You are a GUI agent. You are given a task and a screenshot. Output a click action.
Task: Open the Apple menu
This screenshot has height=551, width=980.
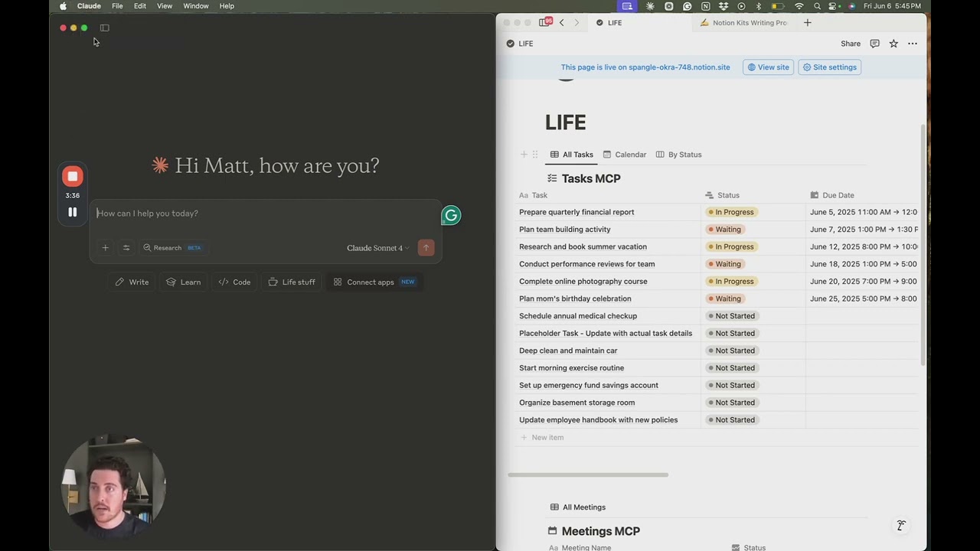point(63,6)
